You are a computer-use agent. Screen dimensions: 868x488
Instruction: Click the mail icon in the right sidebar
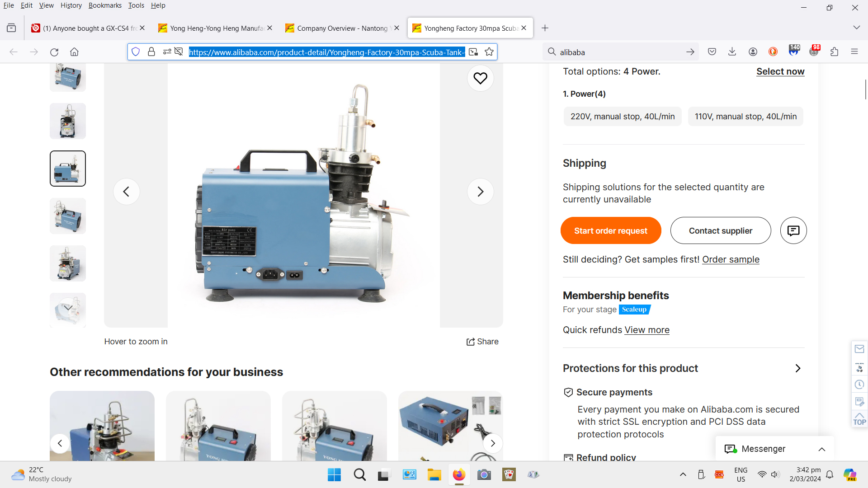(859, 349)
